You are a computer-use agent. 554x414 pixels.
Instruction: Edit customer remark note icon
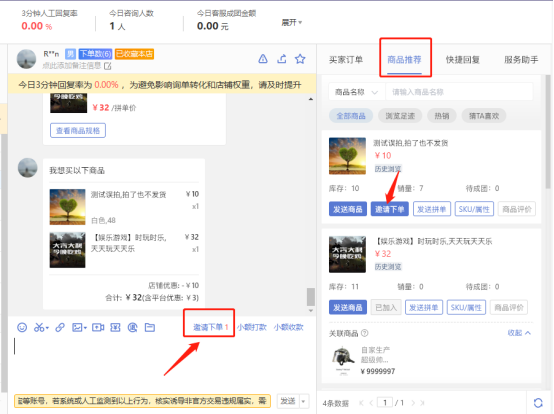point(108,66)
